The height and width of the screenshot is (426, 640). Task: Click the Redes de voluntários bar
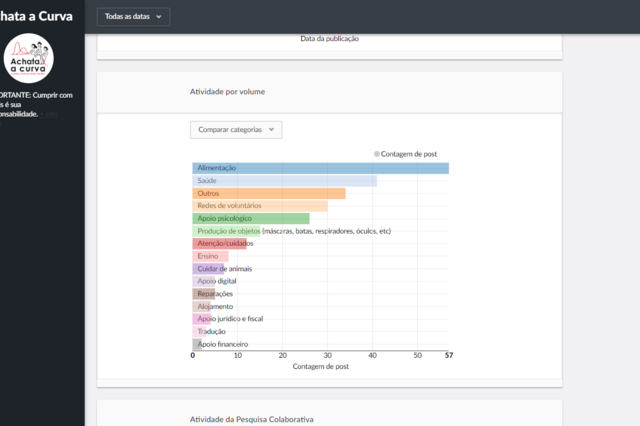(259, 206)
